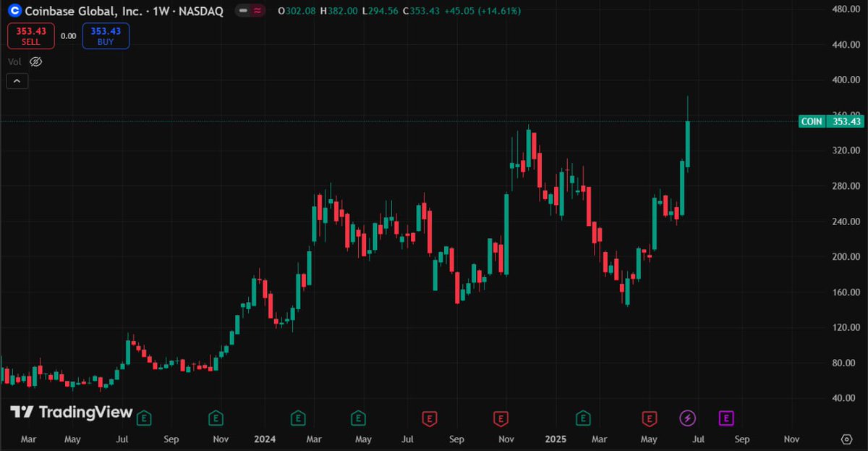The image size is (868, 451).
Task: Click the blue 353.43 BUY button
Action: point(106,35)
